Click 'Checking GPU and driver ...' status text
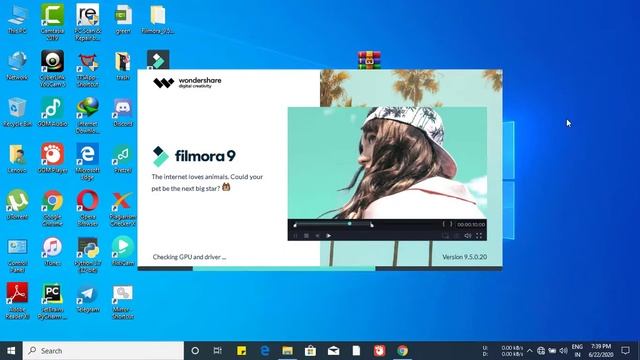The image size is (640, 360). 189,257
